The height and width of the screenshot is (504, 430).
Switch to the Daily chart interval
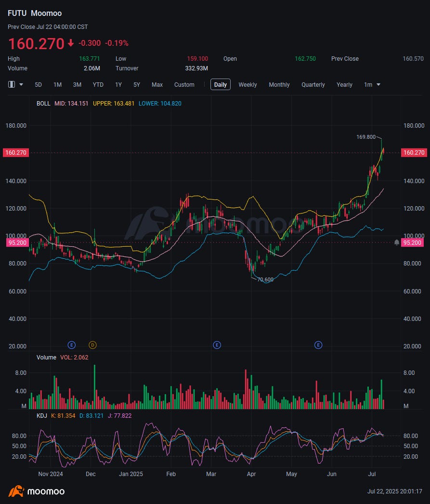click(x=221, y=84)
